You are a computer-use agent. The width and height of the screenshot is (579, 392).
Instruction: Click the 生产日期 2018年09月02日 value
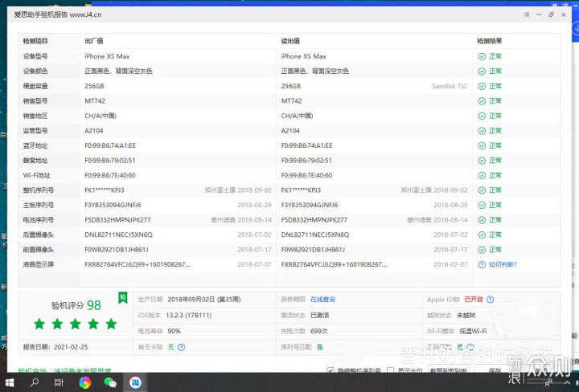point(204,300)
